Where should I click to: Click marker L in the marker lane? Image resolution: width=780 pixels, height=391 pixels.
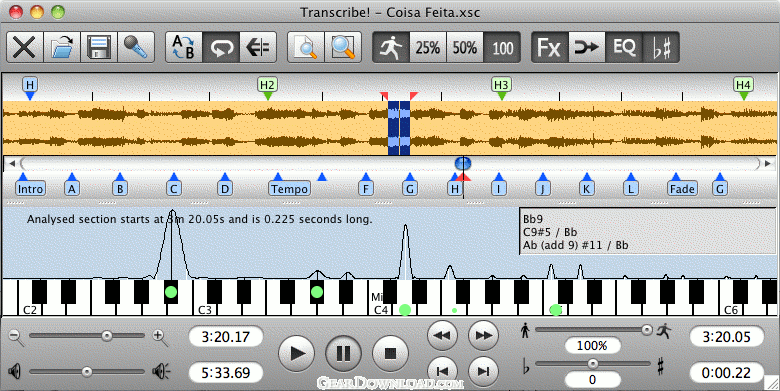631,189
